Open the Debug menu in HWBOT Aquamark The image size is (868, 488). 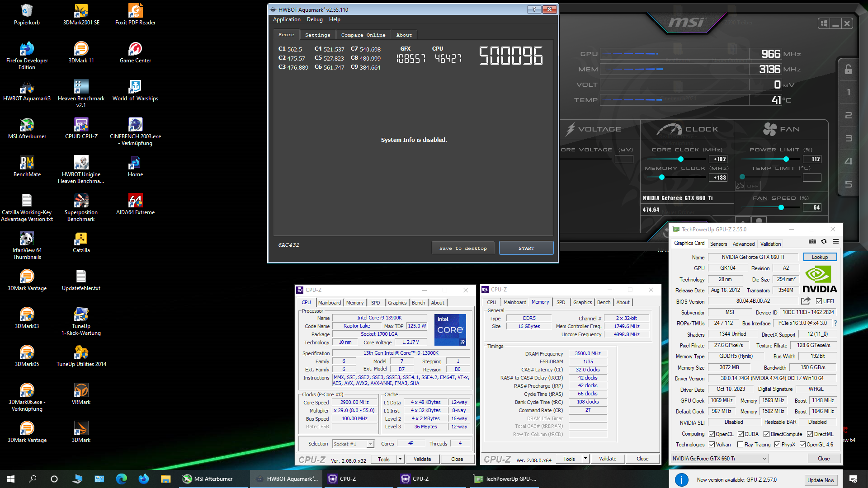(x=315, y=19)
